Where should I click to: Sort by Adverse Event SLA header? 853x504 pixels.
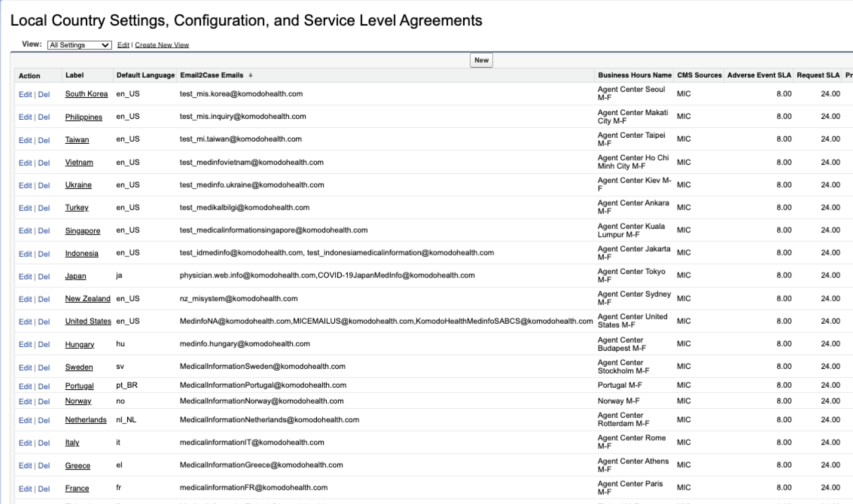pyautogui.click(x=759, y=75)
